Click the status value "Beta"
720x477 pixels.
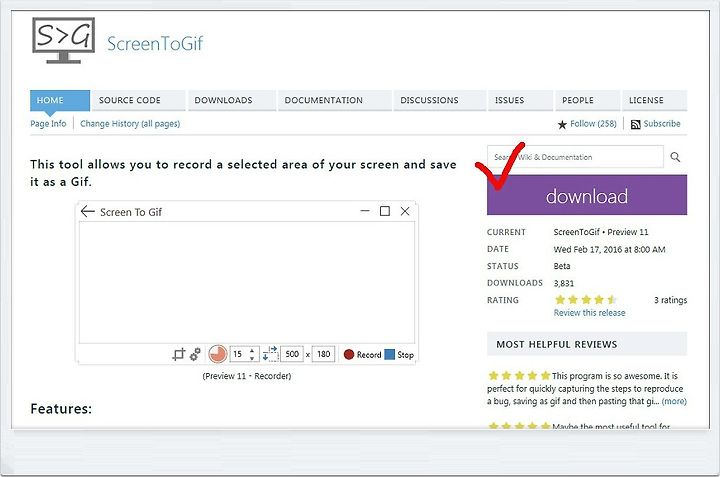[562, 266]
